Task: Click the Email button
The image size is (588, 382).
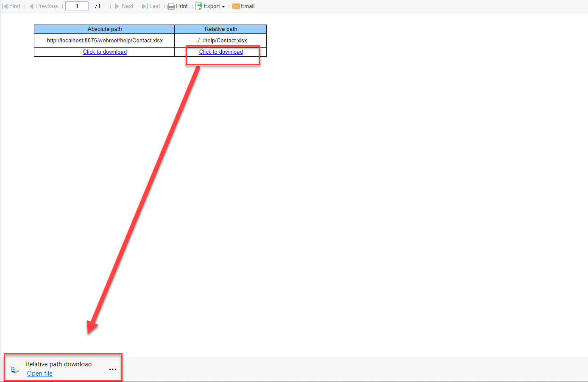Action: (x=243, y=6)
